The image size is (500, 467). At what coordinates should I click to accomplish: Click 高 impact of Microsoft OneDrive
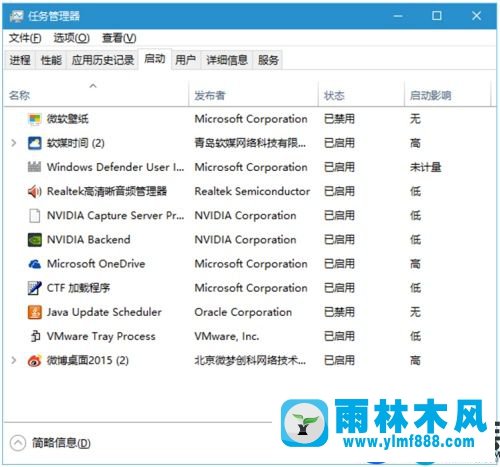415,264
